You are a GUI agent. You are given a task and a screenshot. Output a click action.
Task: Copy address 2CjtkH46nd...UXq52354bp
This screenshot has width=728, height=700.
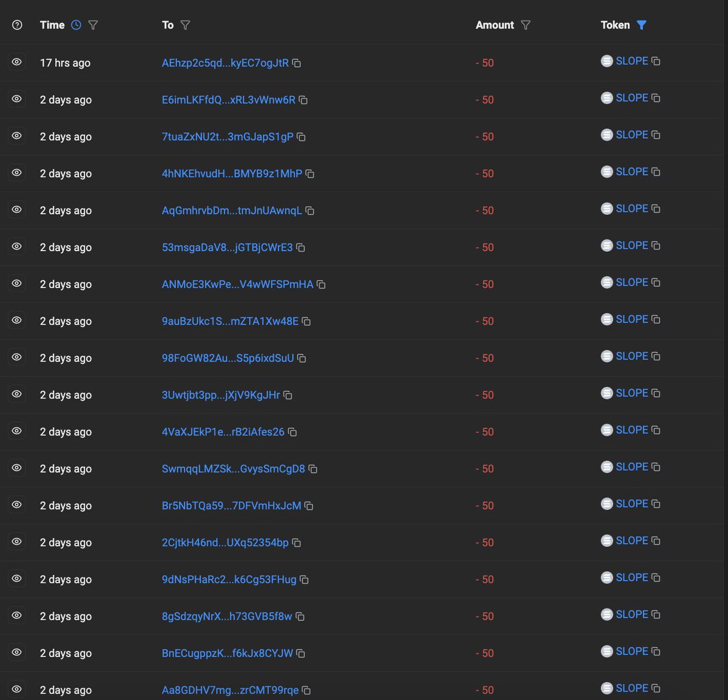click(x=297, y=543)
